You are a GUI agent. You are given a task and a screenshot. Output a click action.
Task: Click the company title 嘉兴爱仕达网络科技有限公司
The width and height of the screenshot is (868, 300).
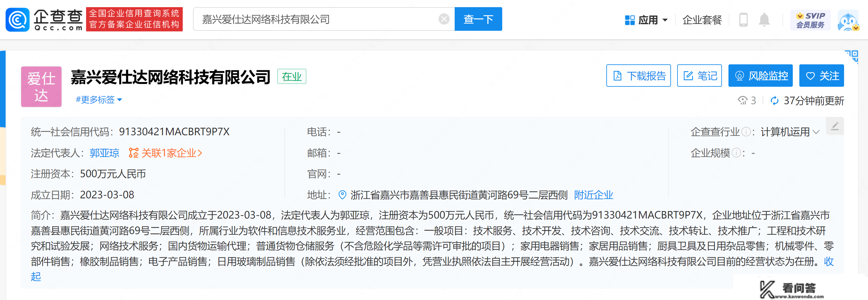(171, 77)
